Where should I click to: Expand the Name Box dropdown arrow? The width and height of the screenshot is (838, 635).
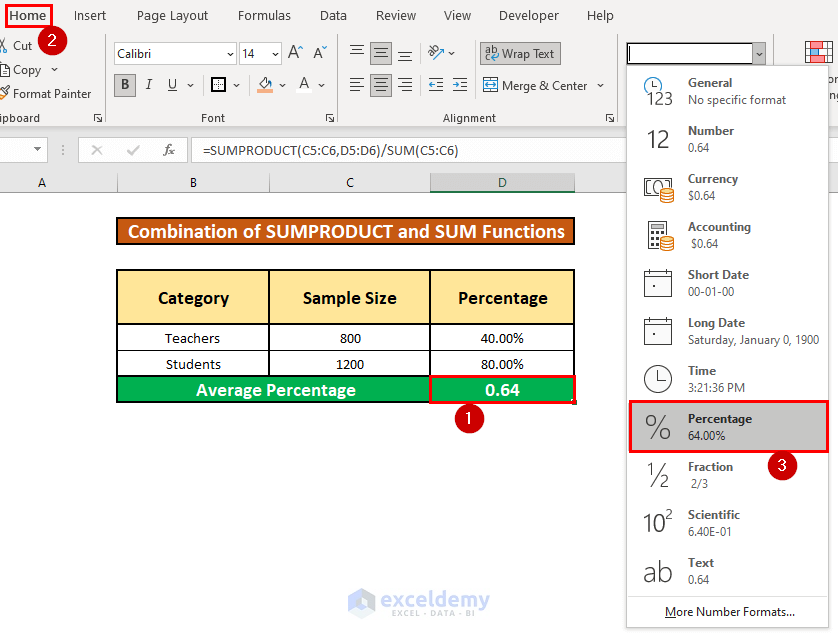(37, 149)
